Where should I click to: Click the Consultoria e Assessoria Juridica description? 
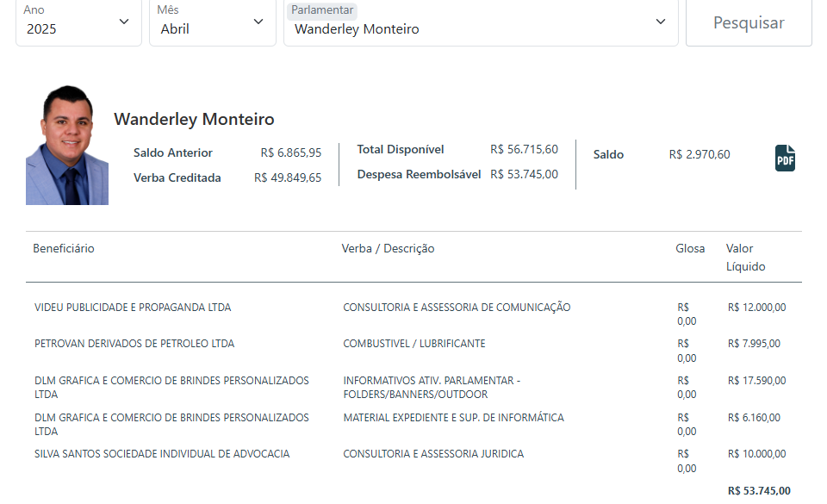point(433,454)
